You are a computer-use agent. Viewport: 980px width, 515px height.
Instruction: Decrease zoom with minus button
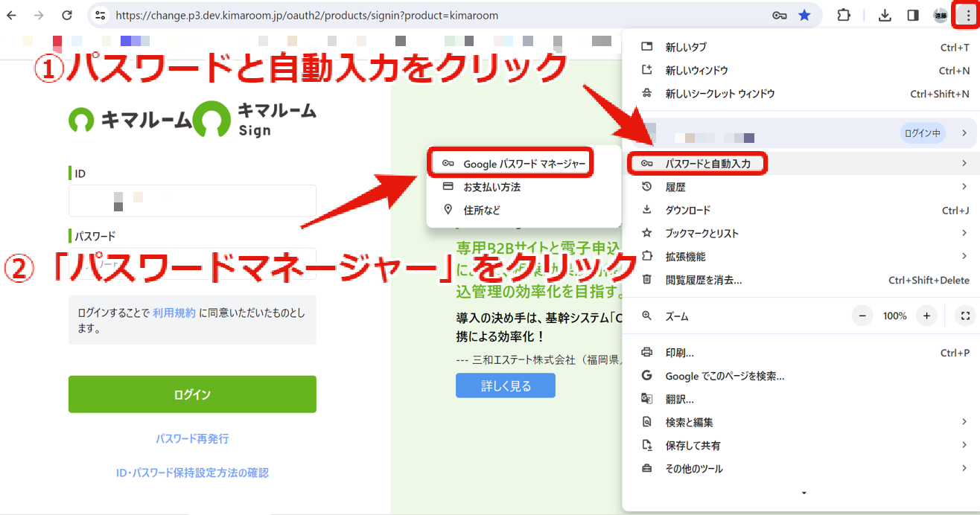coord(862,316)
